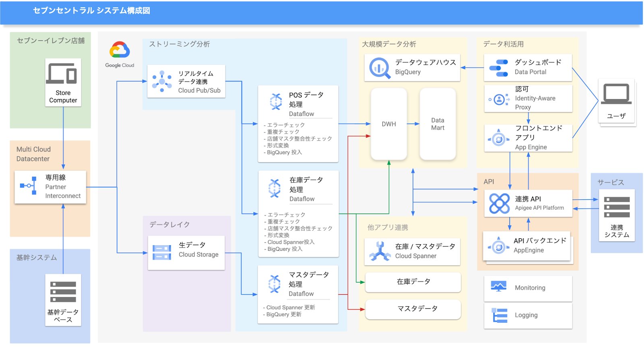Click the ダッシュボード Data Portal text

pos(538,67)
